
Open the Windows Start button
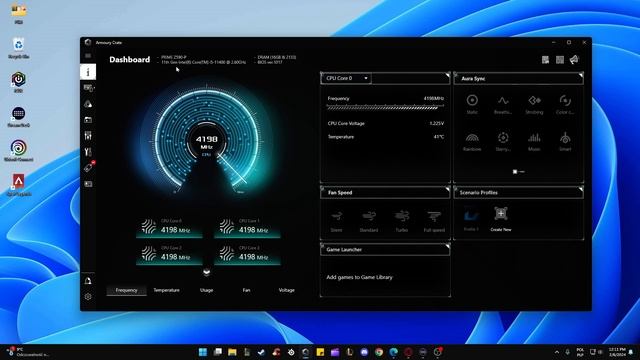click(202, 352)
